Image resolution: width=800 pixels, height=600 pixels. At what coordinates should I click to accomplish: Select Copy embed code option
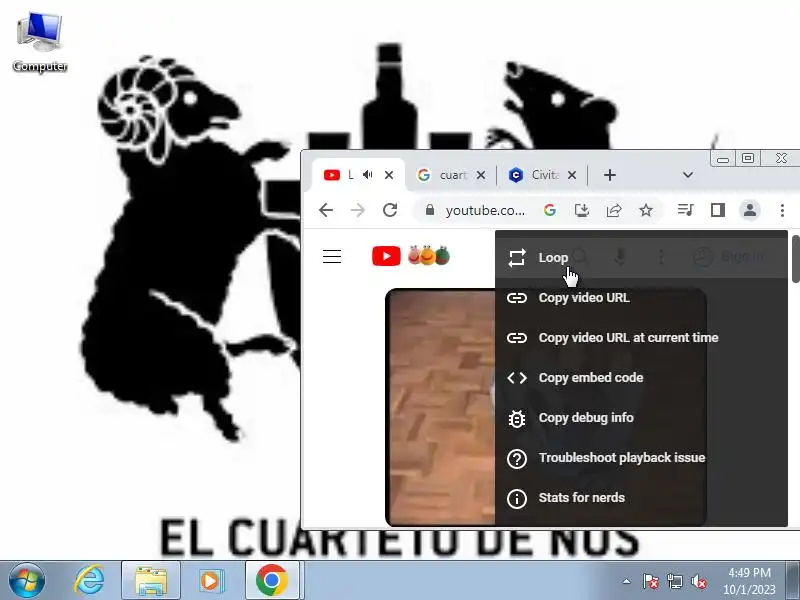641,378
